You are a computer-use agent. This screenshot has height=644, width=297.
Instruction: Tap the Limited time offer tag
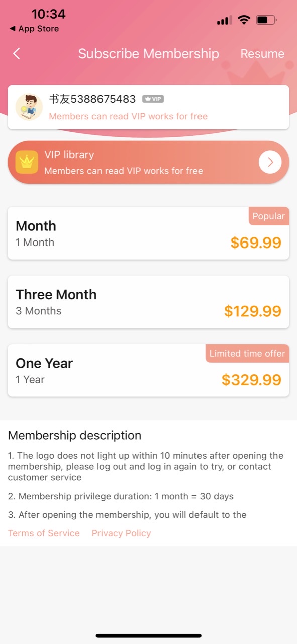click(x=247, y=353)
